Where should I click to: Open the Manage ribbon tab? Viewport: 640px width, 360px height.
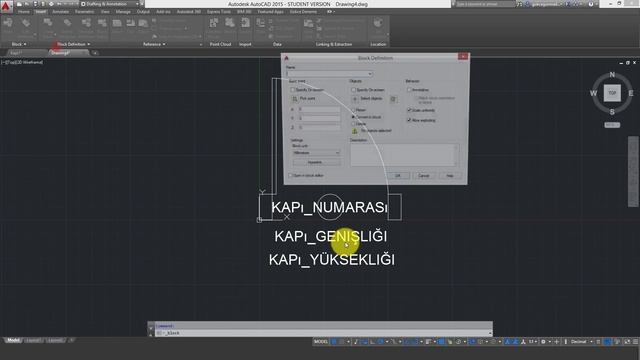tap(123, 12)
